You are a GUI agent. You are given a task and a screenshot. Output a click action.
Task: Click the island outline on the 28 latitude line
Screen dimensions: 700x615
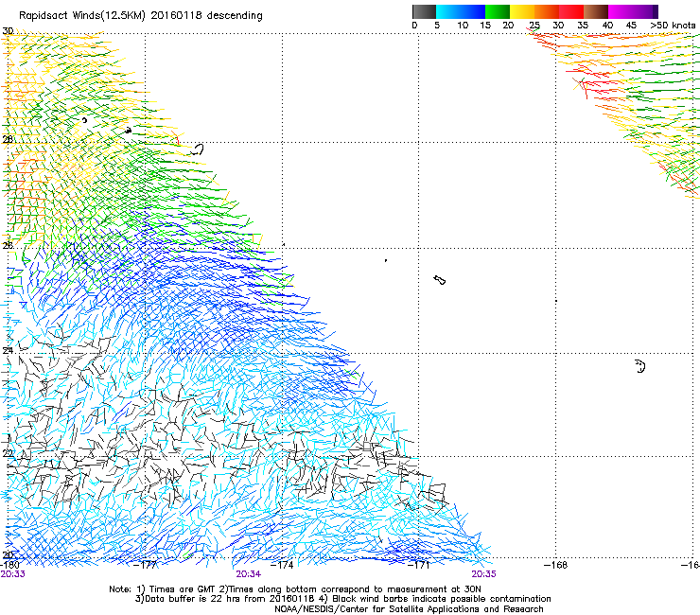(198, 149)
